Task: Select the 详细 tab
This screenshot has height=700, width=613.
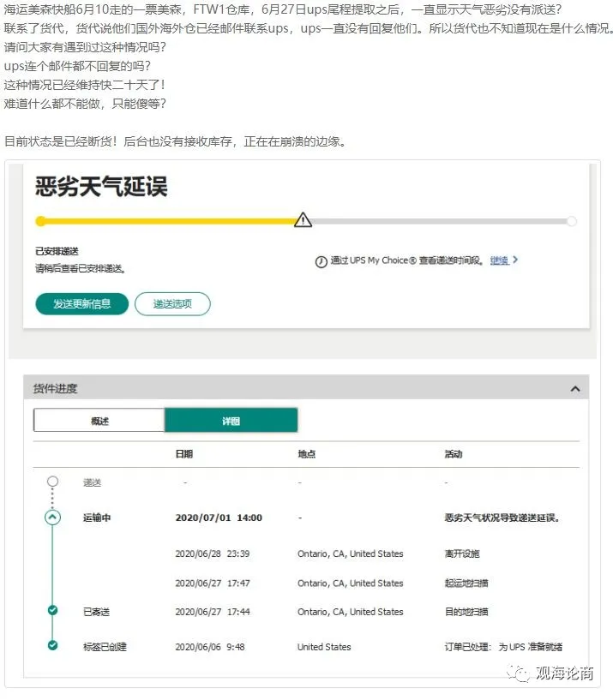Action: tap(231, 421)
